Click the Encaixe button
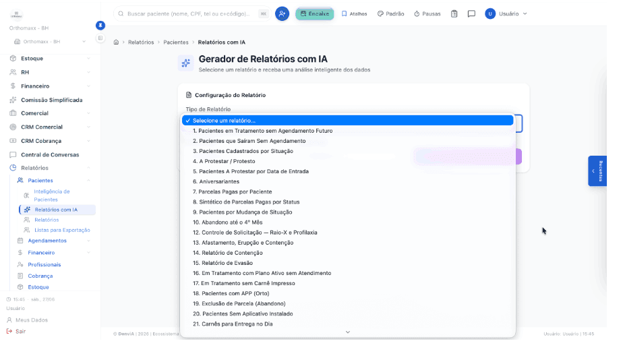623x364 pixels. coord(315,14)
